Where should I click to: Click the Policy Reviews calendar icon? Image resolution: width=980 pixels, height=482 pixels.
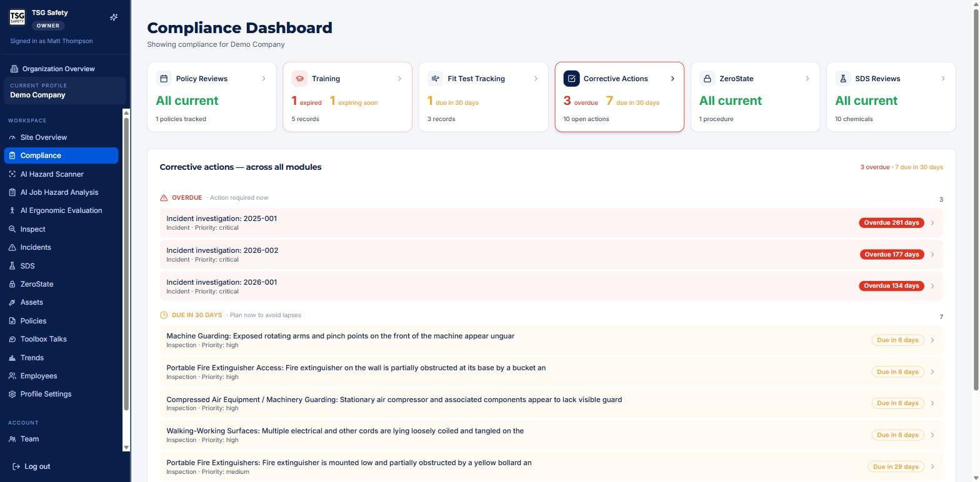[x=164, y=79]
